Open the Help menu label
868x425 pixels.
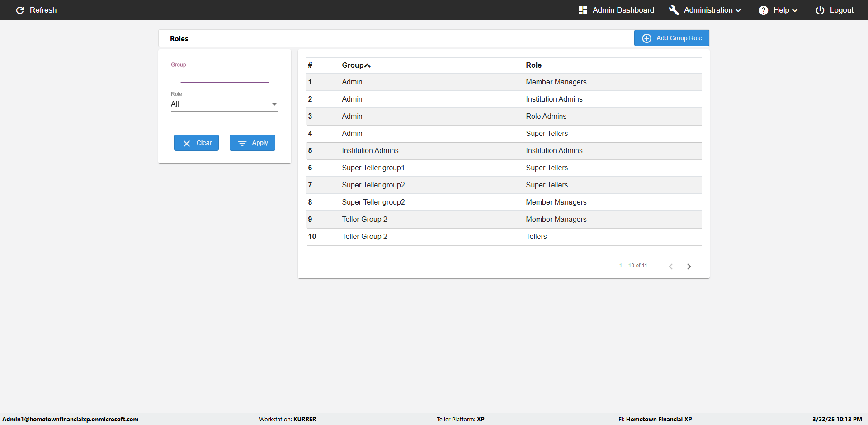click(781, 10)
